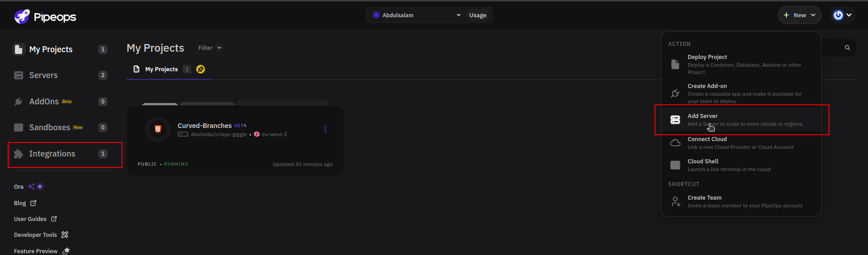
Task: Click the Cloud Shell terminal icon
Action: (x=675, y=165)
